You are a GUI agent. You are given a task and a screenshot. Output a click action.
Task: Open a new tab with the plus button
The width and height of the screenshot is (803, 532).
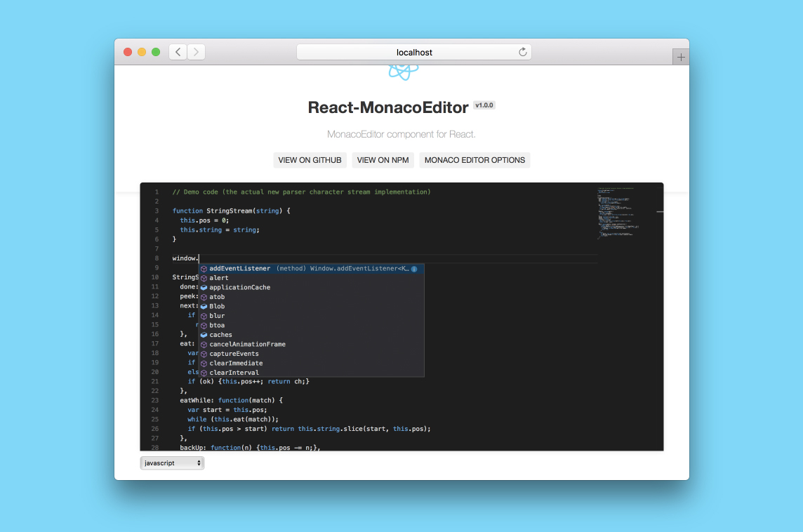pos(681,57)
